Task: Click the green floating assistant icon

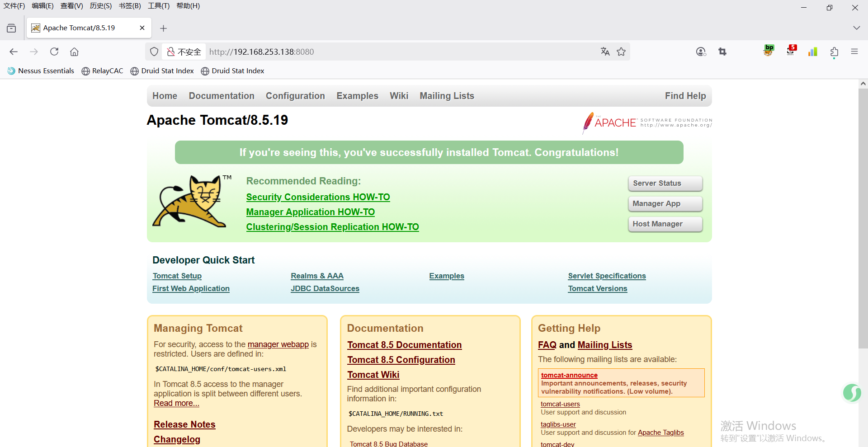Action: (852, 392)
